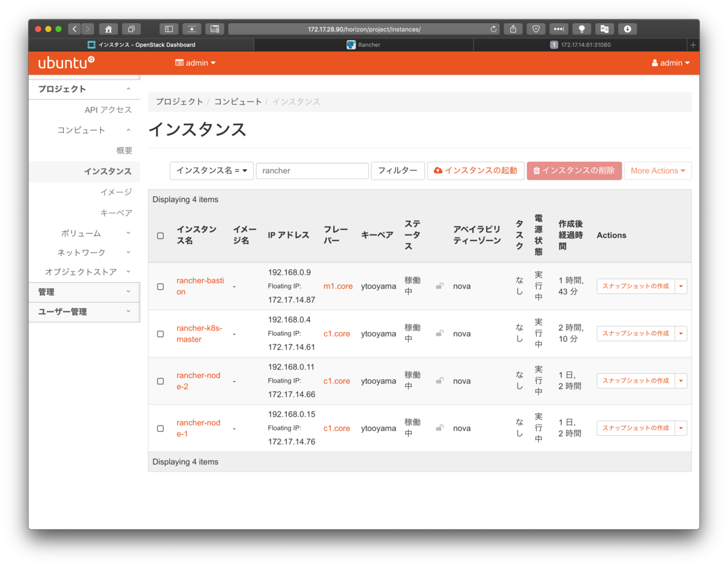The image size is (728, 567).
Task: Select all instances with header checkbox
Action: [160, 236]
